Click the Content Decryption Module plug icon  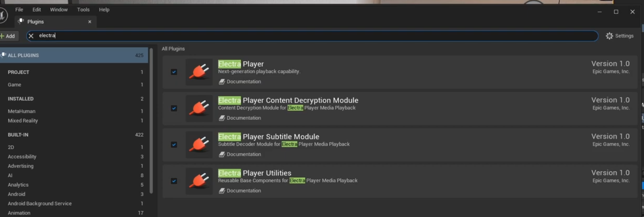(199, 108)
